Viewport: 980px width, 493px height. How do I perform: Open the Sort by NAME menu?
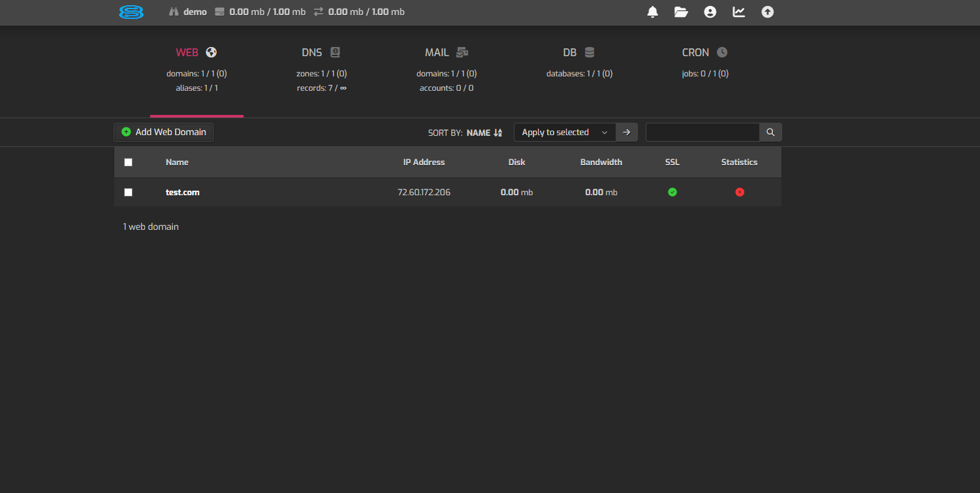484,133
